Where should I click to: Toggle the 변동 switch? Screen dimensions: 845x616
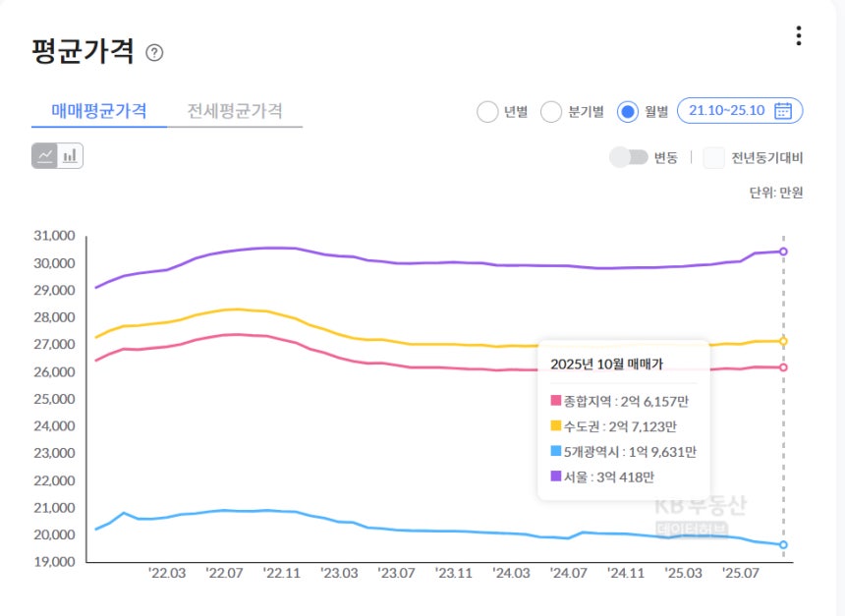[x=629, y=157]
